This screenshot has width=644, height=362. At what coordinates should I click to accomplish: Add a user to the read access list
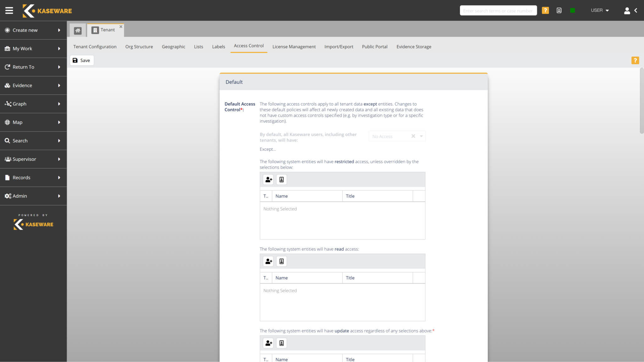pyautogui.click(x=268, y=261)
